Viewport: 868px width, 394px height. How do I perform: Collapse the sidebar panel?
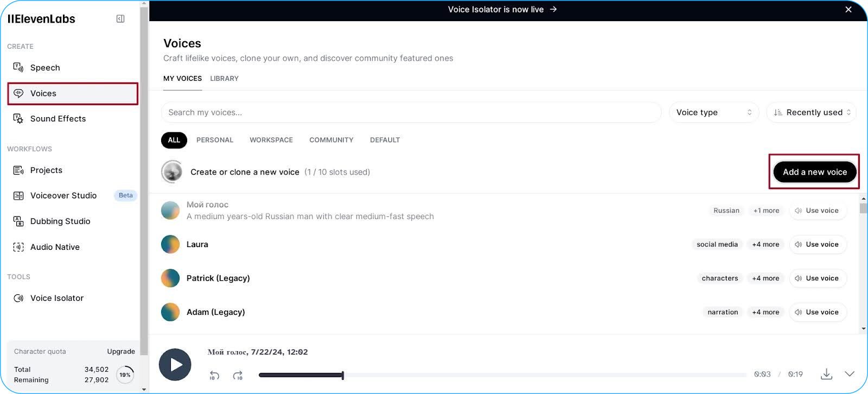120,19
